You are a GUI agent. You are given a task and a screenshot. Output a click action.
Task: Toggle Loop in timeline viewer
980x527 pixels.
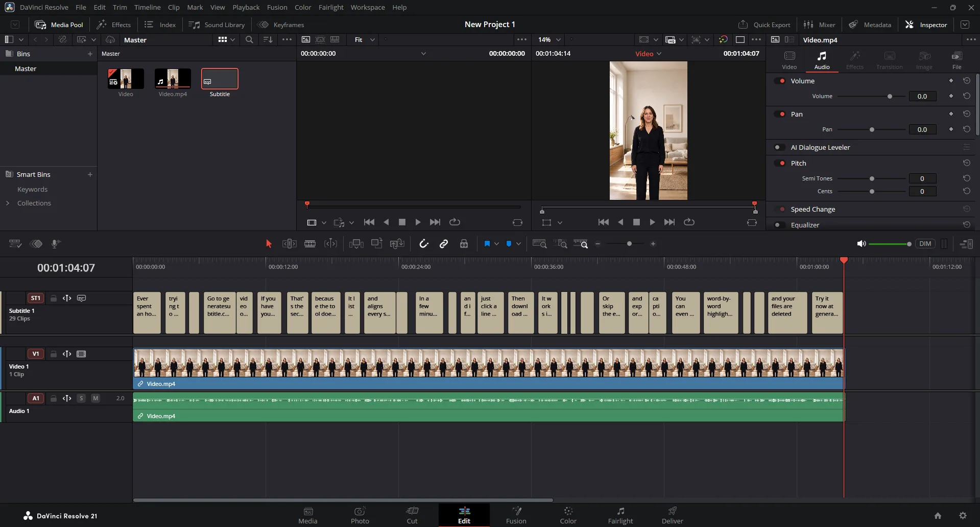689,222
